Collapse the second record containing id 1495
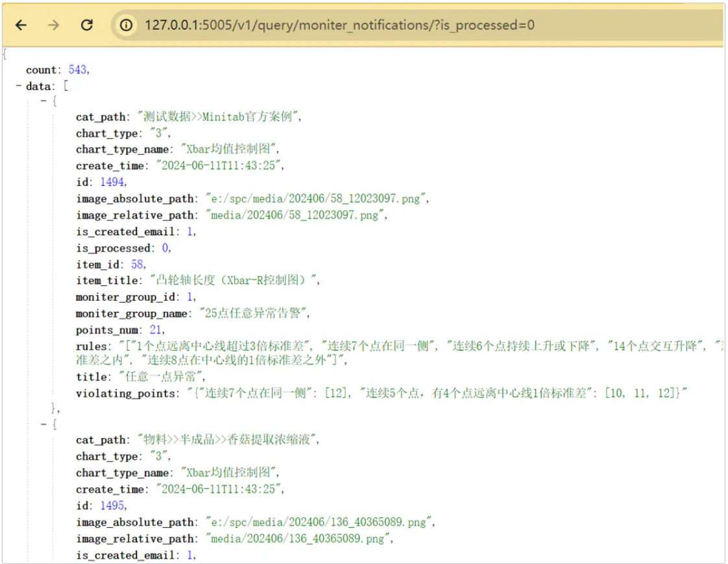The image size is (728, 564). point(43,424)
